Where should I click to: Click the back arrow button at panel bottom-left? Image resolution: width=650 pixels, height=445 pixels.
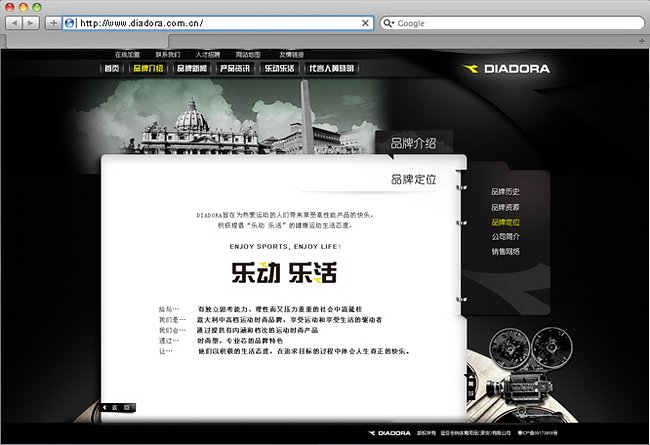pyautogui.click(x=118, y=408)
